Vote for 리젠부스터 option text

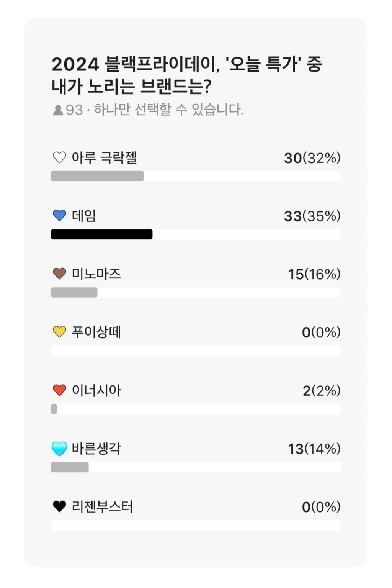tap(102, 507)
